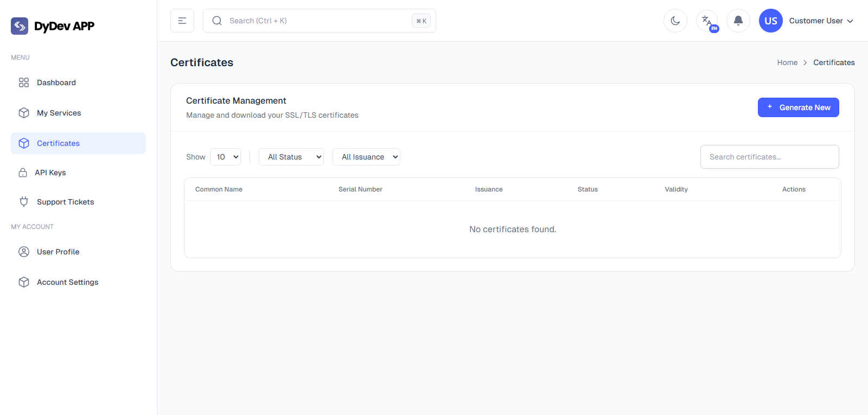
Task: Go to Dashboard in sidebar menu
Action: tap(56, 82)
